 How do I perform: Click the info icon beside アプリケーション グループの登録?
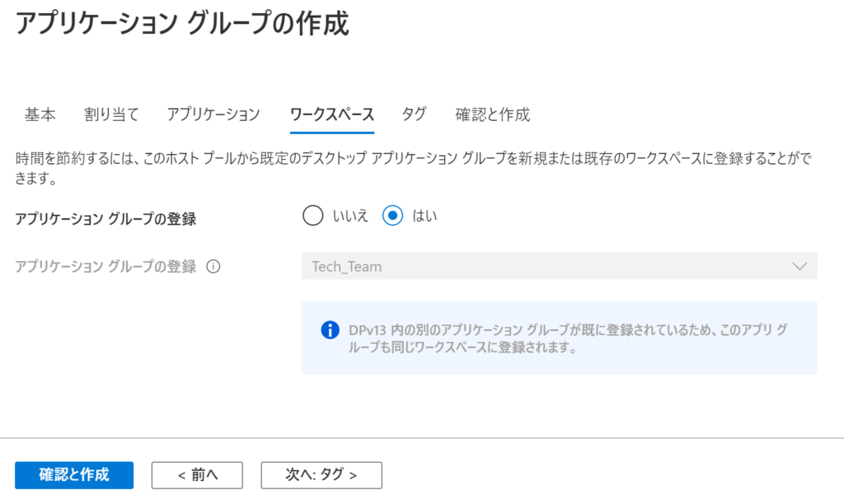click(x=213, y=266)
